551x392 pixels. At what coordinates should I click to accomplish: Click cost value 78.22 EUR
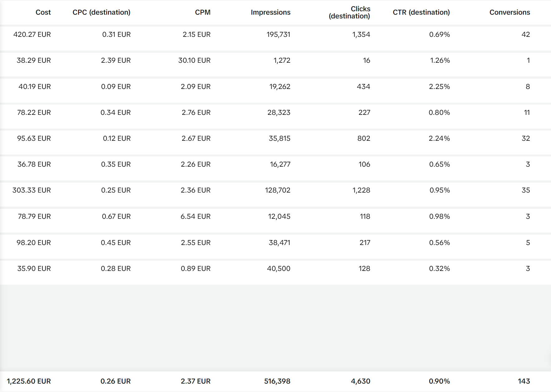point(34,113)
